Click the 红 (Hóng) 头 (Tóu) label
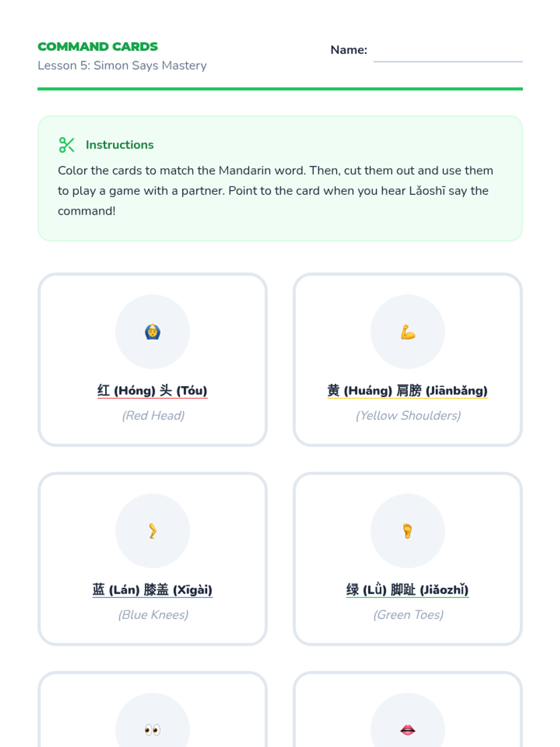Viewport: 560px width, 747px height. coord(153,390)
